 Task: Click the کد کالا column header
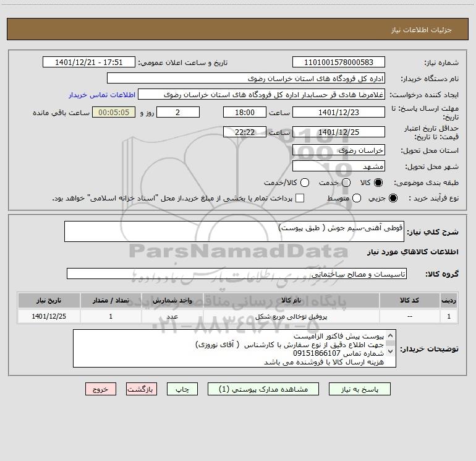tap(409, 301)
